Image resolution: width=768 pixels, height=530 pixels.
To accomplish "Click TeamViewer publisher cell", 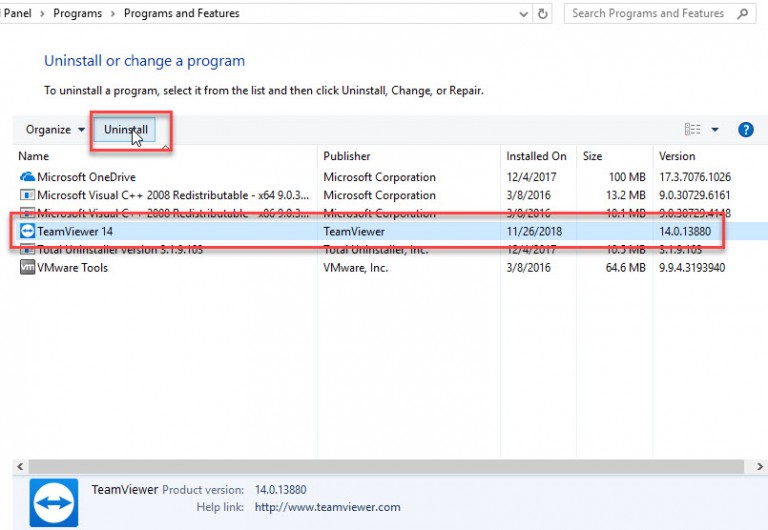I will pos(354,231).
